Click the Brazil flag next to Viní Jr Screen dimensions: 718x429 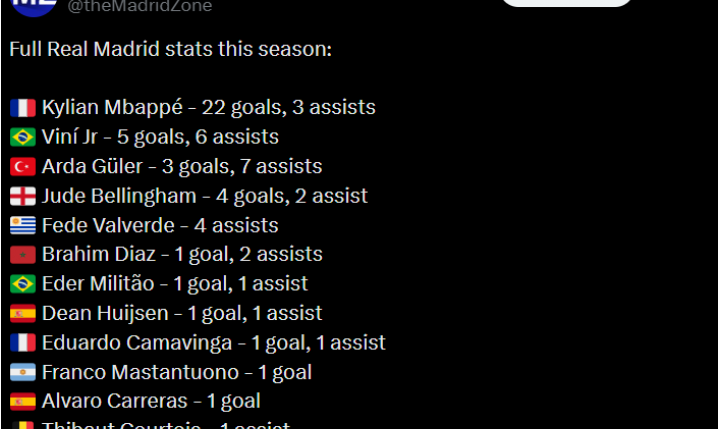coord(23,137)
